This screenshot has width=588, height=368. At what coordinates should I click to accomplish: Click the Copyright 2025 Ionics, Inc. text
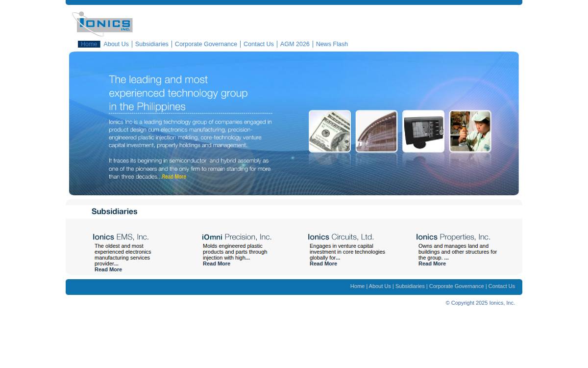pos(480,303)
